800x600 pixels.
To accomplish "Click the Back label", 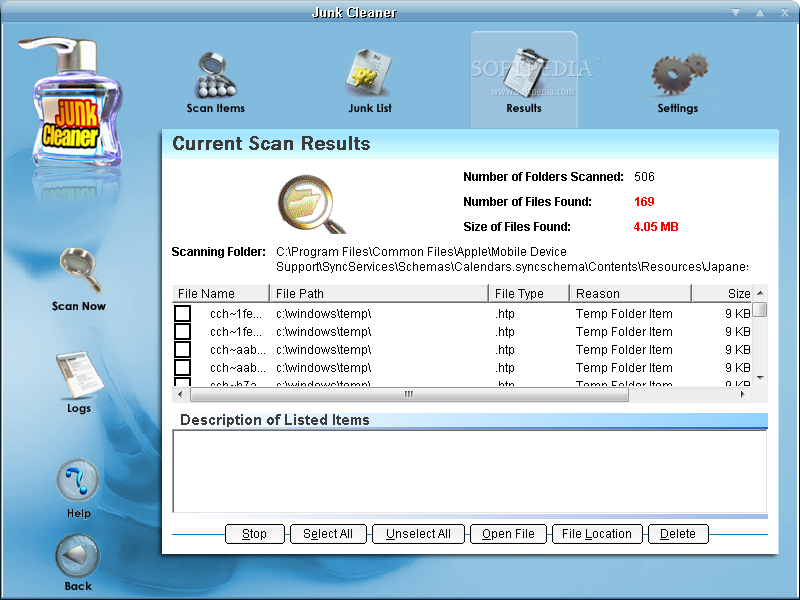I will (78, 586).
